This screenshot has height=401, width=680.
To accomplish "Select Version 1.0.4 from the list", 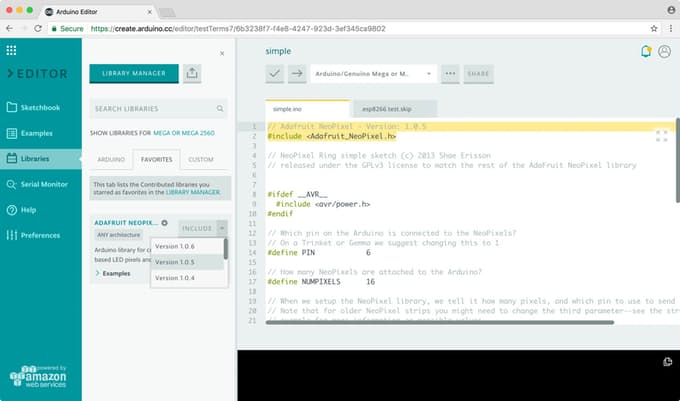I will click(175, 278).
